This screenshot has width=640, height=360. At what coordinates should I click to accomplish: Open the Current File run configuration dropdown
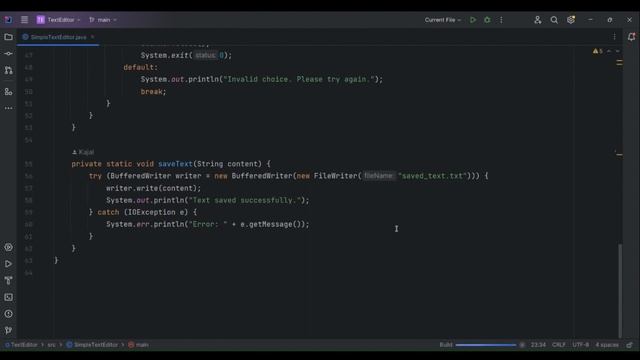coord(442,20)
